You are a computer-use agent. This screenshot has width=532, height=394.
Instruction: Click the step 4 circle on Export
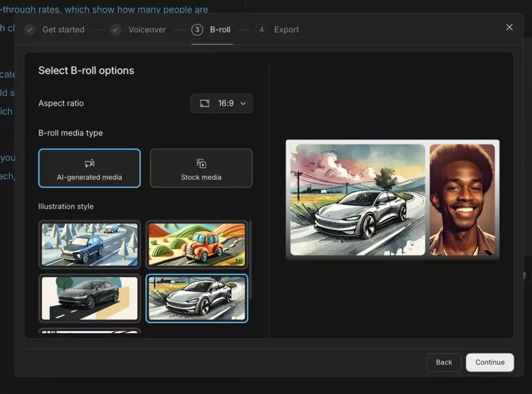[x=261, y=29]
